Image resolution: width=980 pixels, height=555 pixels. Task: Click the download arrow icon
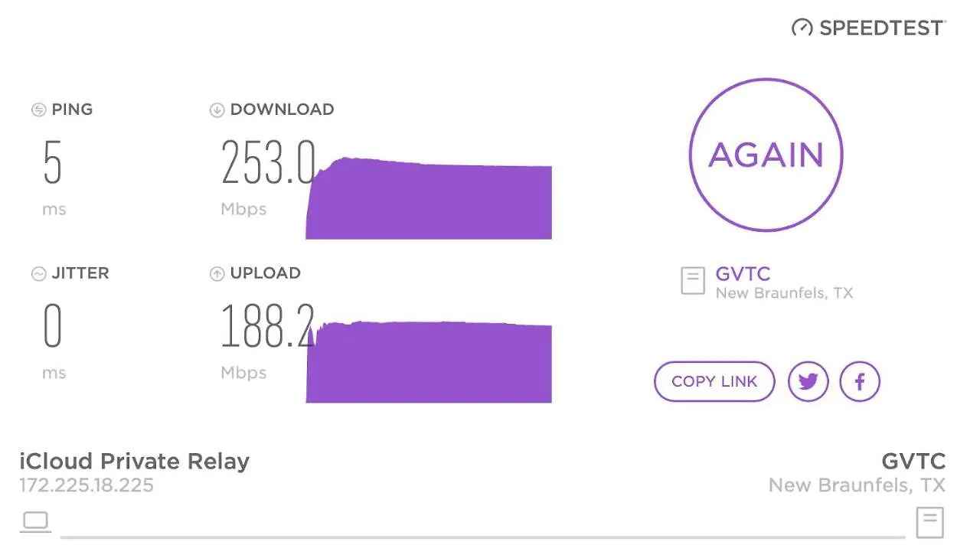pyautogui.click(x=217, y=110)
